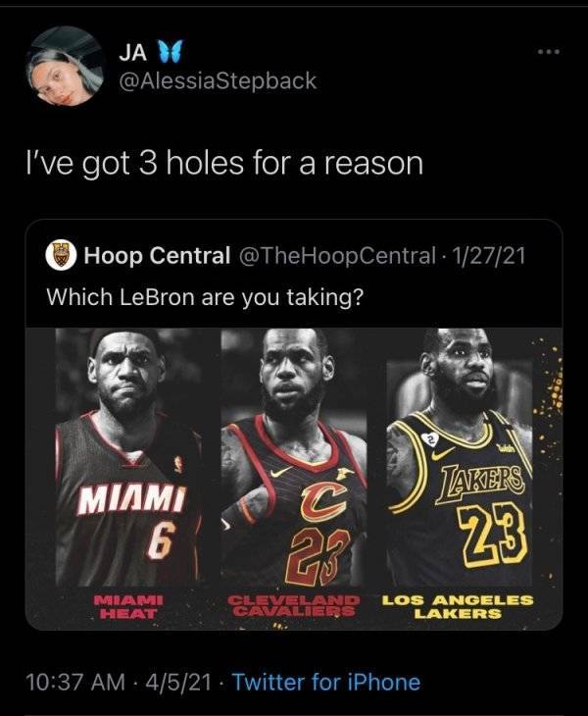Viewport: 588px width, 716px height.
Task: Open the Cleveland Cavaliers LeBron image
Action: 294,457
